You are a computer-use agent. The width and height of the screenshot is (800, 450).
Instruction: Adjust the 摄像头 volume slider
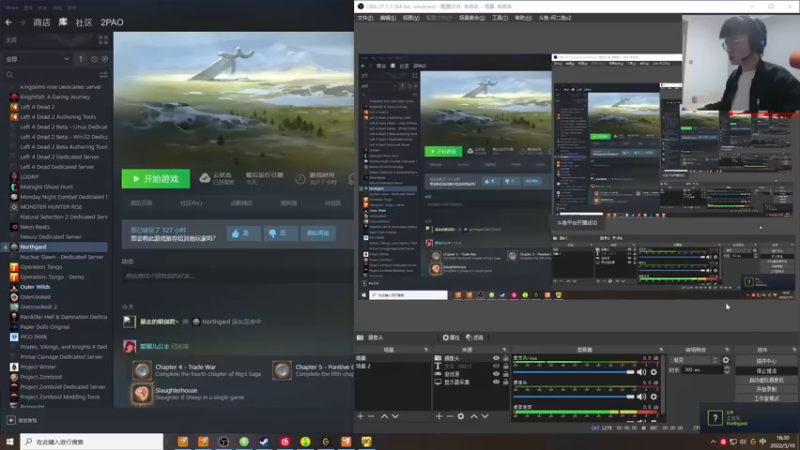[573, 396]
